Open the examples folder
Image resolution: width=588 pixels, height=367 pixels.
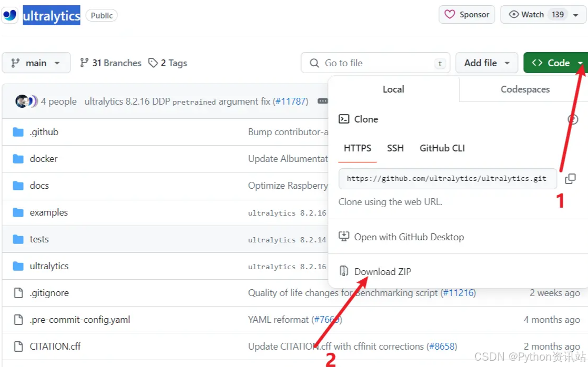(x=49, y=212)
